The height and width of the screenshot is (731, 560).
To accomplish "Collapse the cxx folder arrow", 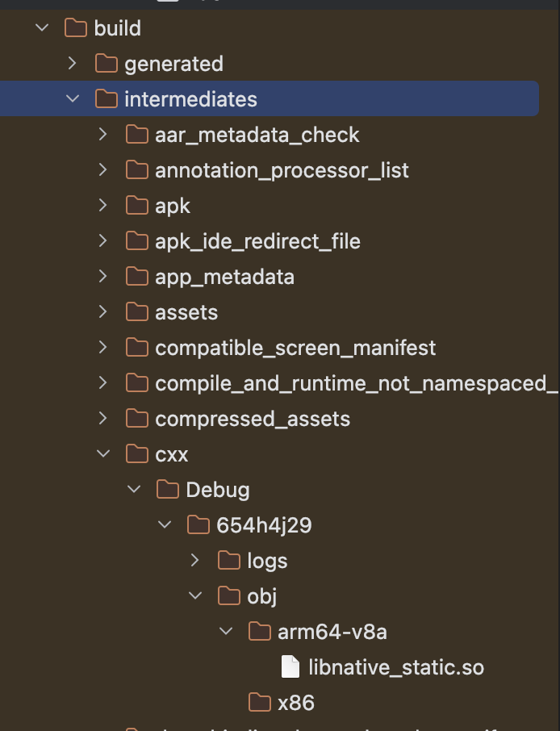I will pos(103,454).
